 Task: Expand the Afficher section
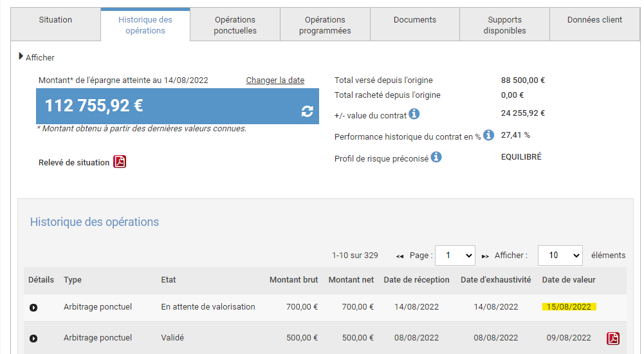pyautogui.click(x=22, y=57)
